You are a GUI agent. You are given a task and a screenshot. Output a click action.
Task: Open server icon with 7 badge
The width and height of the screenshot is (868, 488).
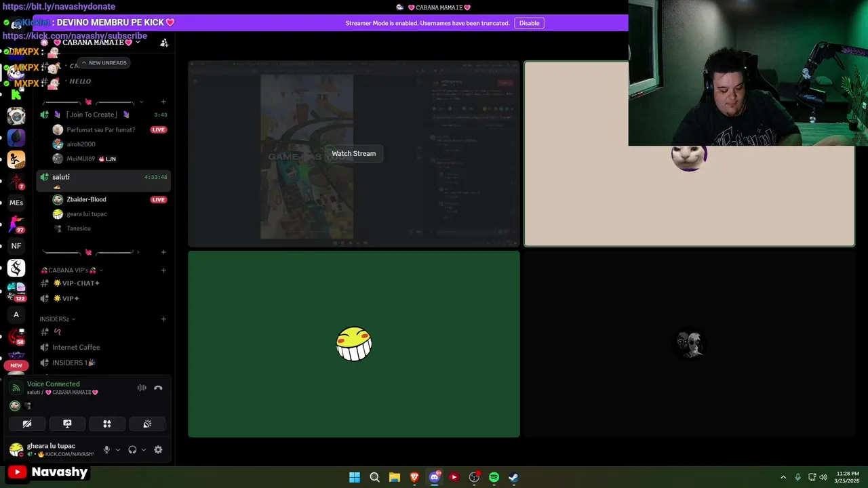click(16, 181)
